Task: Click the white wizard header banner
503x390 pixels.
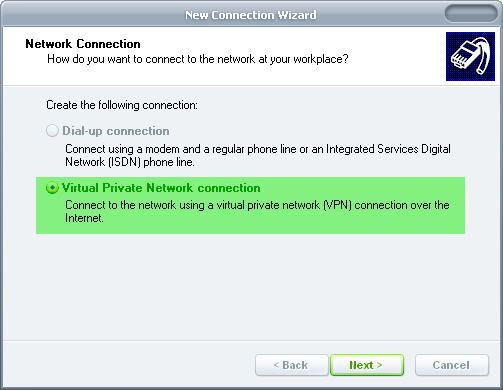Action: tap(224, 56)
